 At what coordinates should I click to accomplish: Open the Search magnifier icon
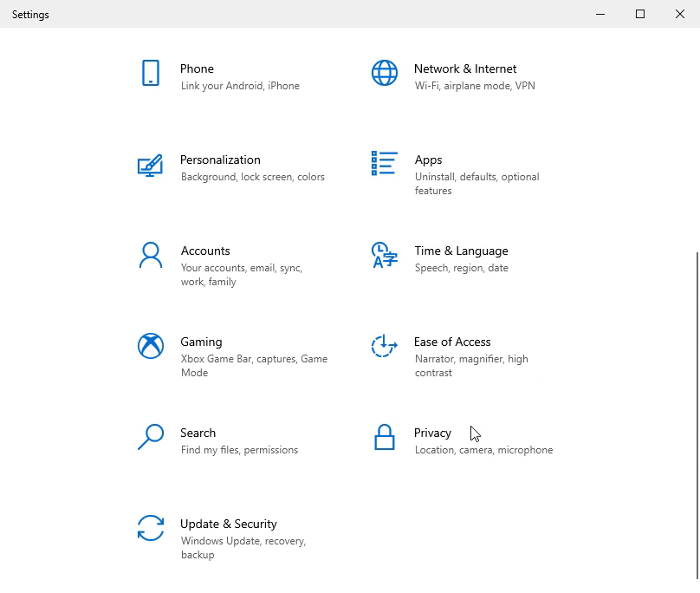(150, 437)
